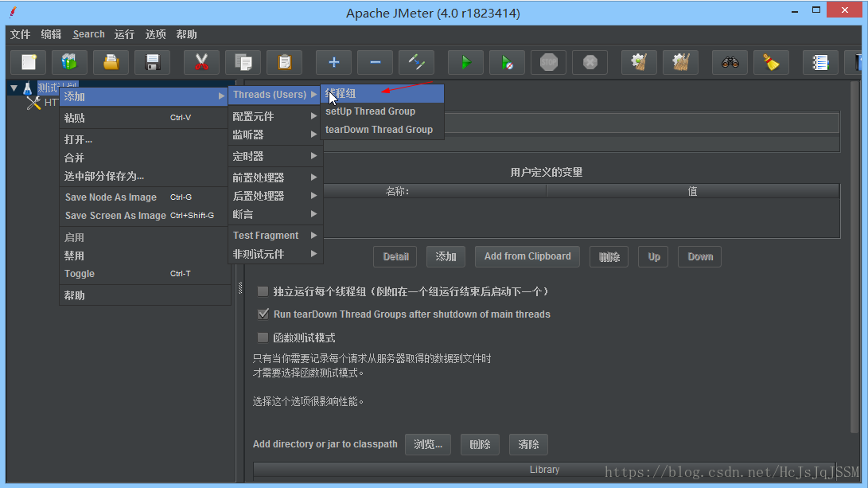868x488 pixels.
Task: Expand all nodes with plus icon
Action: point(334,62)
